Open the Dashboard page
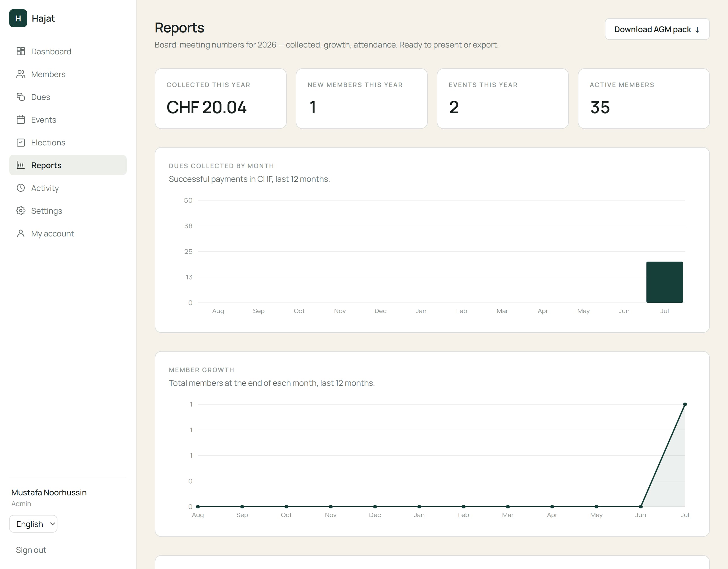728x569 pixels. (x=68, y=51)
